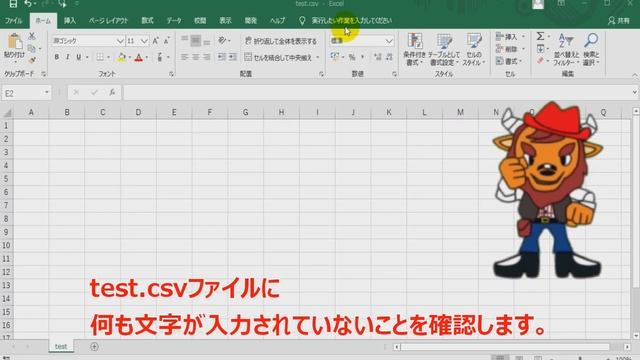Open the File tab
The height and width of the screenshot is (360, 640).
pos(13,20)
